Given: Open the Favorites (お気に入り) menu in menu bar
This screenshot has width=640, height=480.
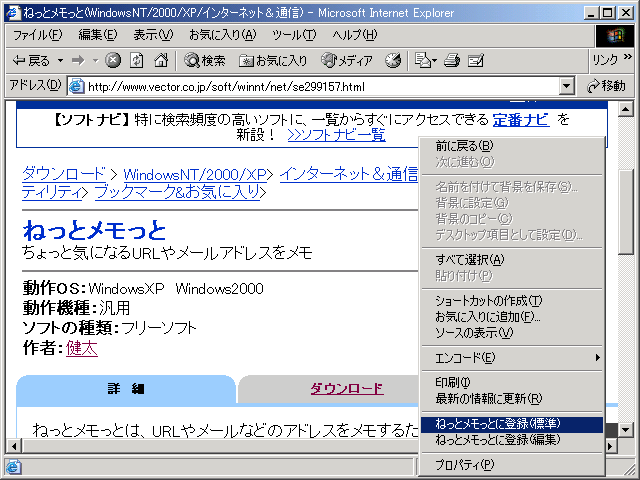Looking at the screenshot, I should coord(222,35).
